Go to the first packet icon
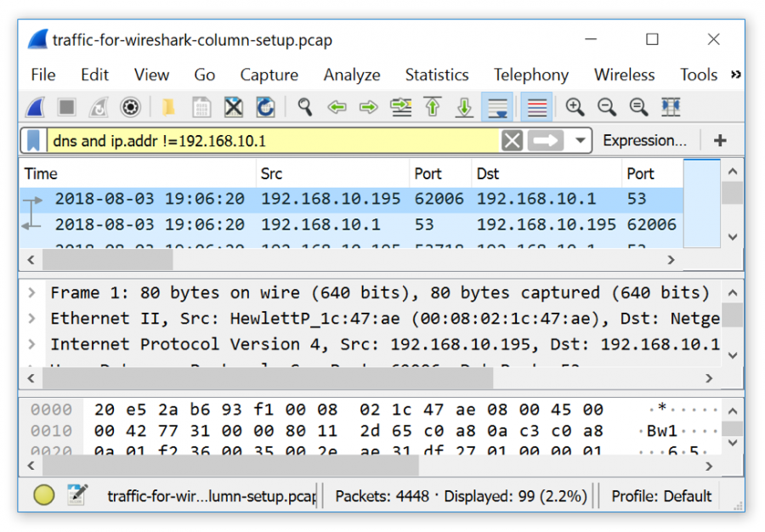This screenshot has height=532, width=765. pos(432,106)
